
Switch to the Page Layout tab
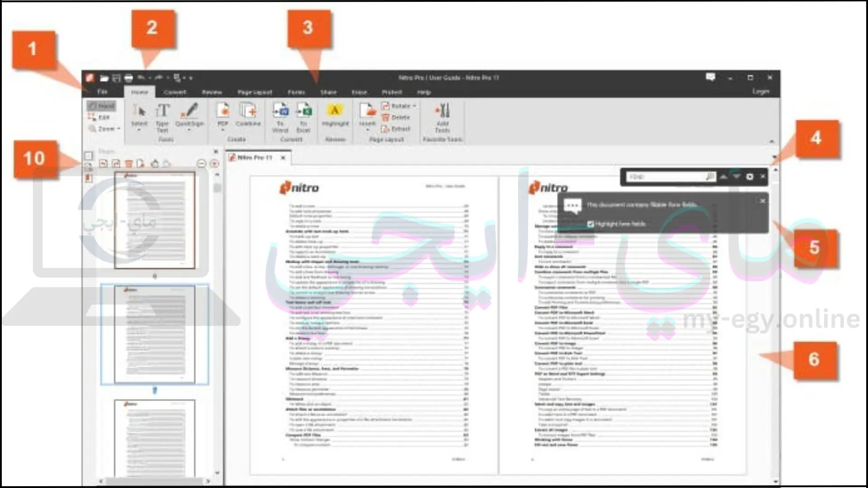pos(255,92)
